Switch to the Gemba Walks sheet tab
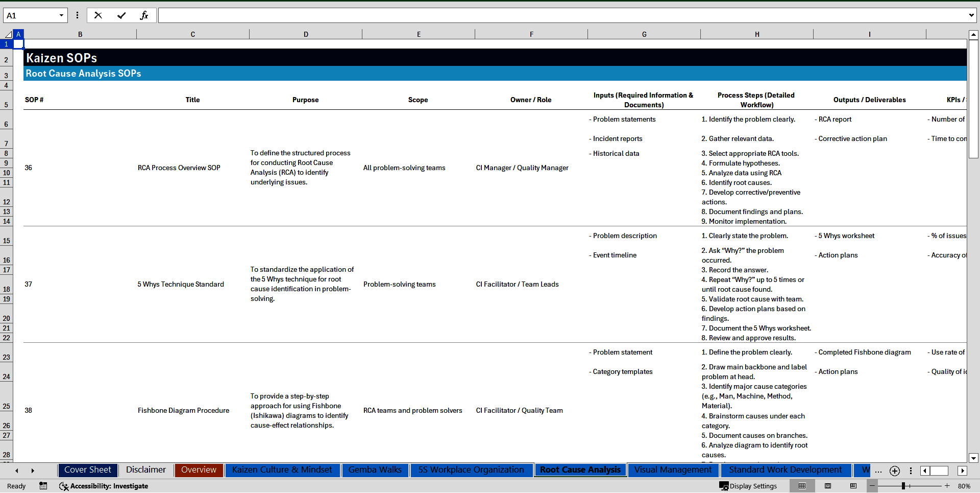Viewport: 980px width, 493px height. 375,470
